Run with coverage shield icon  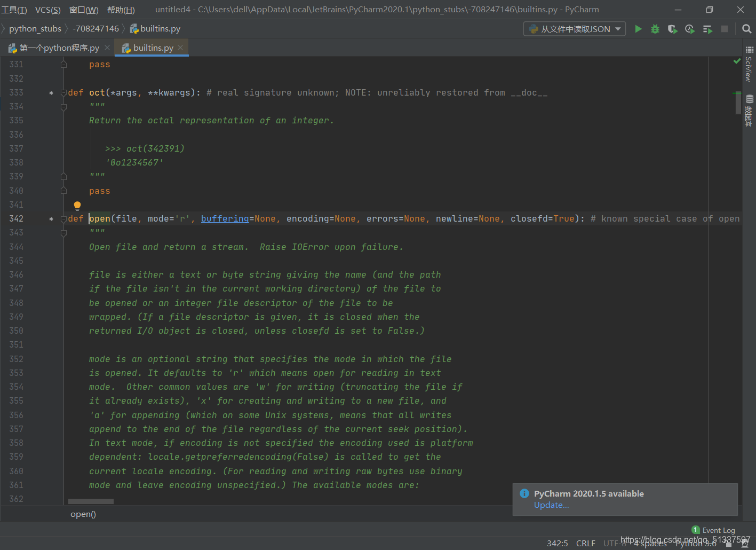pyautogui.click(x=672, y=29)
